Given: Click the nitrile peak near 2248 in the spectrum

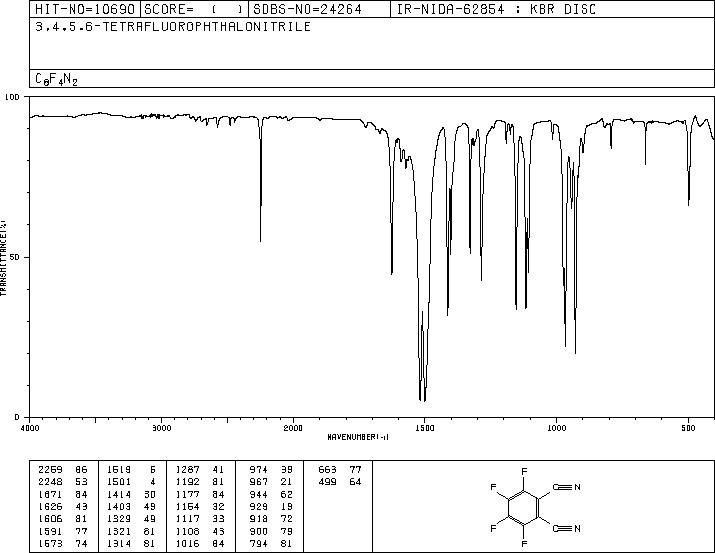Looking at the screenshot, I should [260, 180].
